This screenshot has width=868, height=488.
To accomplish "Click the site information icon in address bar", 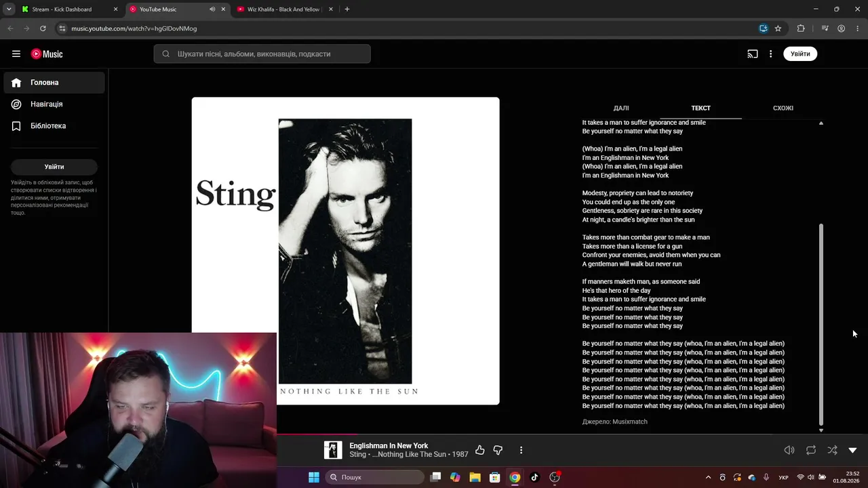I will point(62,28).
